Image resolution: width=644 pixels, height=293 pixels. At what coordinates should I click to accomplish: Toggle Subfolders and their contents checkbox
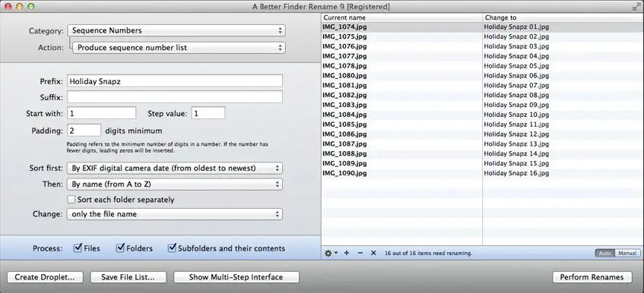coord(172,248)
